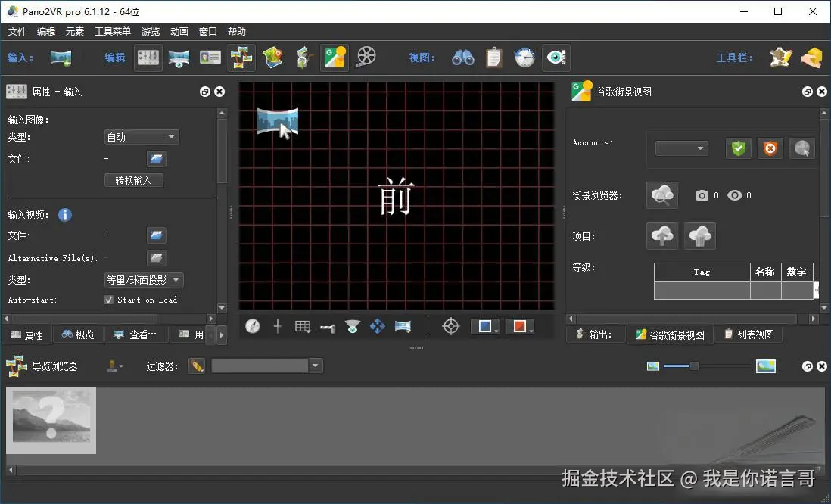831x504 pixels.
Task: Click the first cloud upload project icon
Action: [x=662, y=236]
